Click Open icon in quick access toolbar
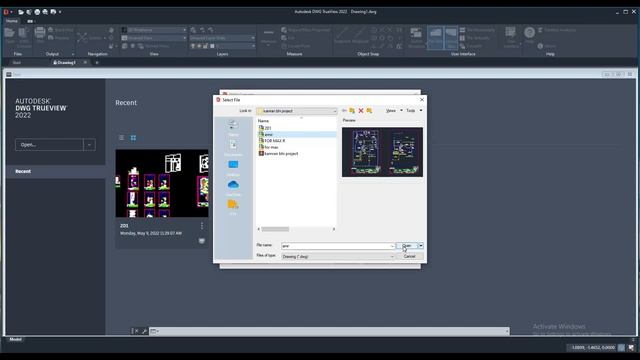The width and height of the screenshot is (640, 360). pyautogui.click(x=21, y=12)
